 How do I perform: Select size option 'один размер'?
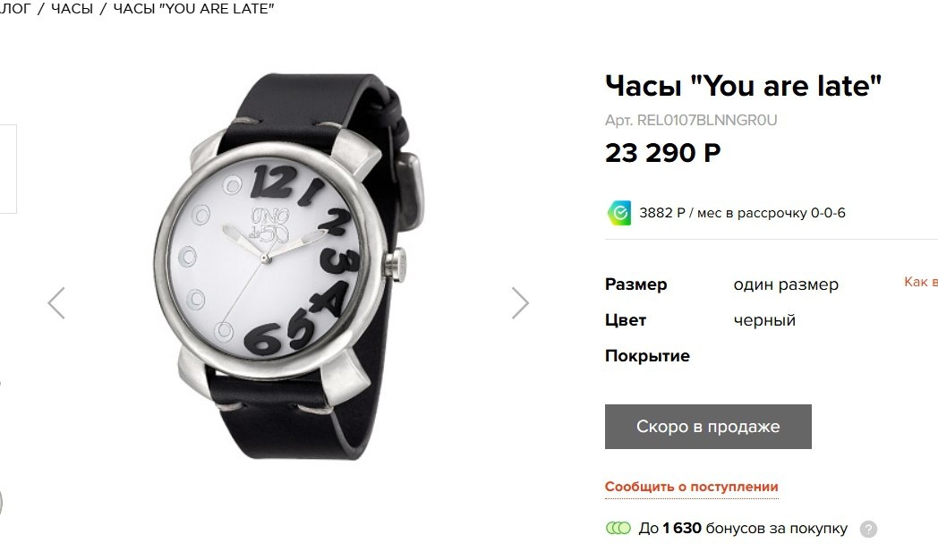point(786,284)
